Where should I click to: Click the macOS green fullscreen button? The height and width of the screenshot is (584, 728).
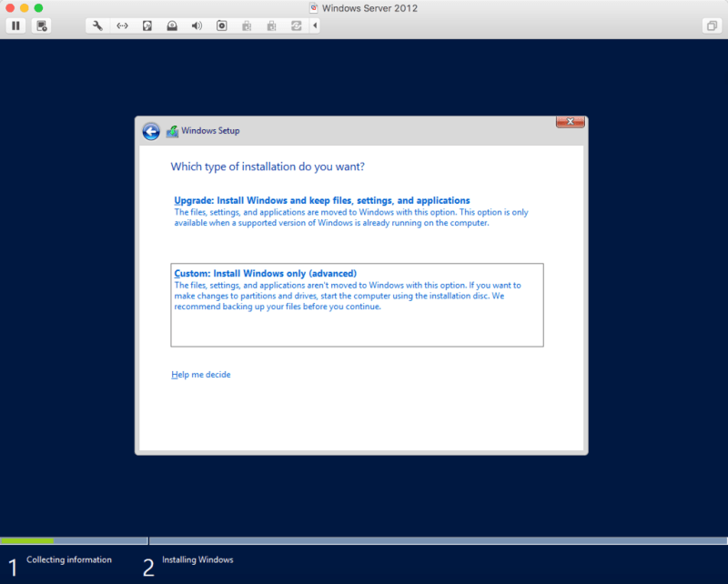pos(38,7)
